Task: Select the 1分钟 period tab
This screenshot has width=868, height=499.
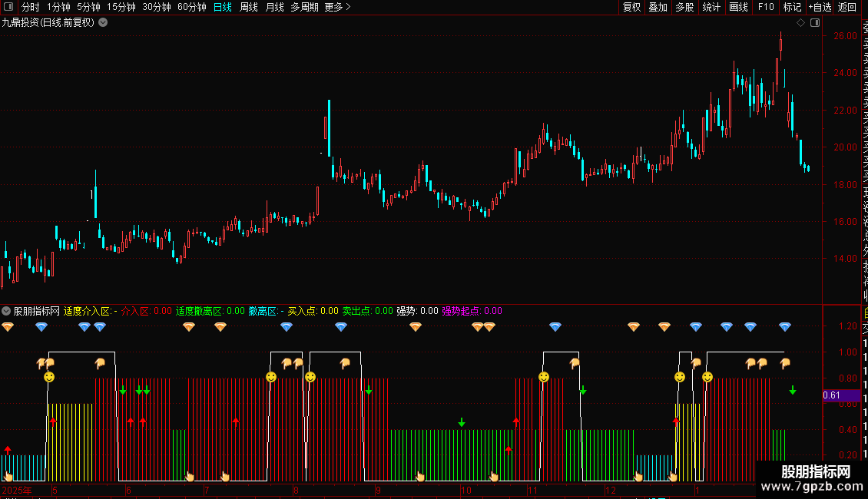Action: point(58,7)
